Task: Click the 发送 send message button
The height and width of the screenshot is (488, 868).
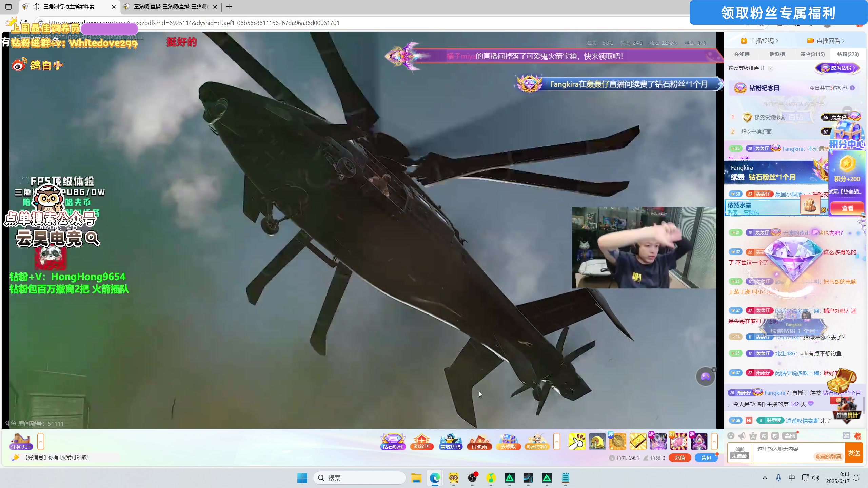Action: pos(854,453)
